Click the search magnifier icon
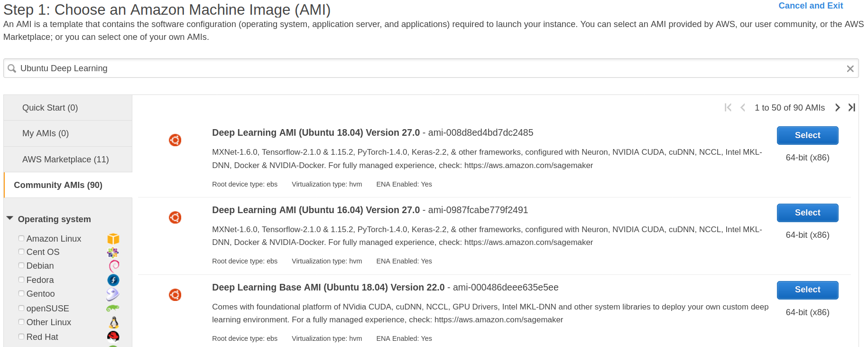 (x=12, y=68)
